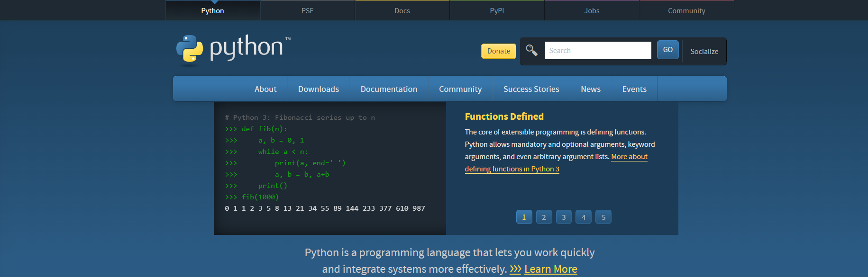This screenshot has height=277, width=868.
Task: Type in the Search input field
Action: point(597,51)
